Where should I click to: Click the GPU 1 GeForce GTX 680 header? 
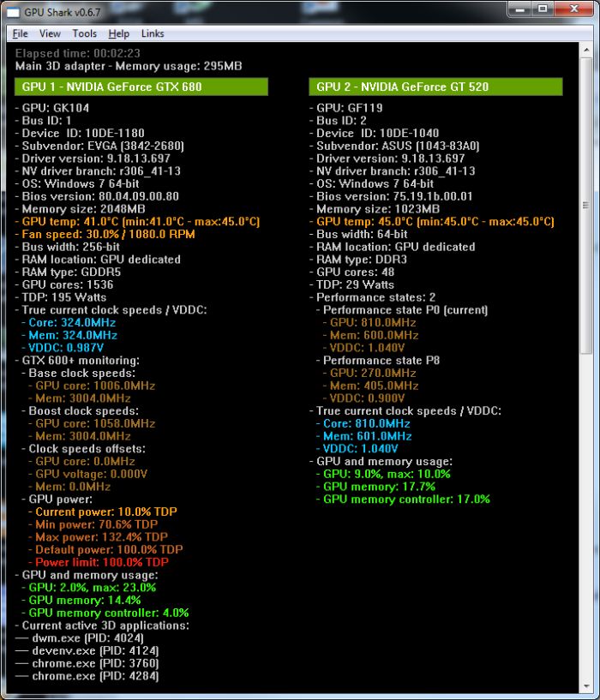[x=141, y=87]
